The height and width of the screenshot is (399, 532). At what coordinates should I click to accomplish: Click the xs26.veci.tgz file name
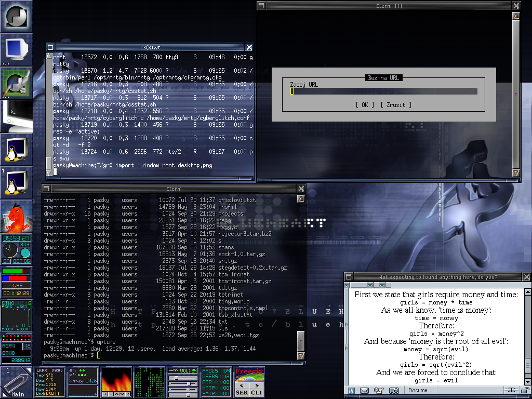[x=238, y=335]
